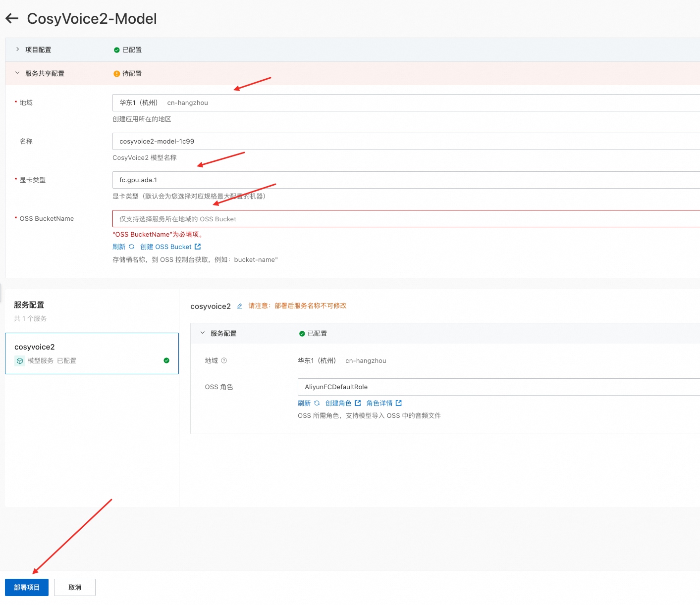
Task: Click the 共 1 个服务 count text
Action: [x=30, y=319]
